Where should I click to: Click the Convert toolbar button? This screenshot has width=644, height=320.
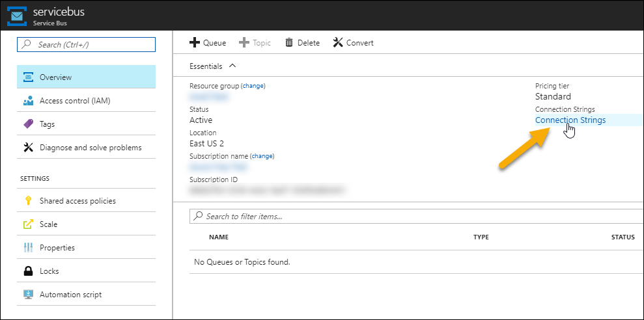pyautogui.click(x=353, y=43)
